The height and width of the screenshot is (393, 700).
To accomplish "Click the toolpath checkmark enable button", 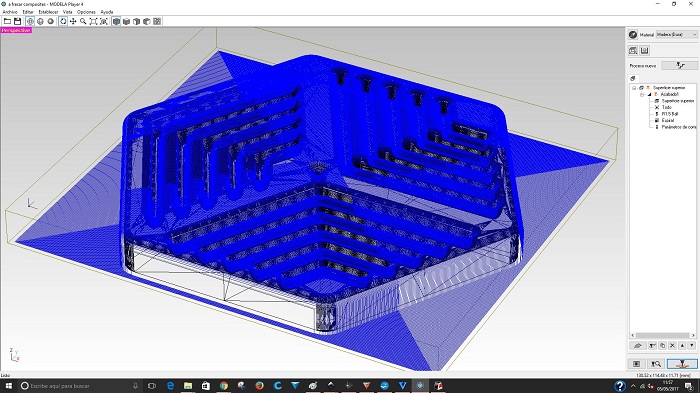I will 652,346.
